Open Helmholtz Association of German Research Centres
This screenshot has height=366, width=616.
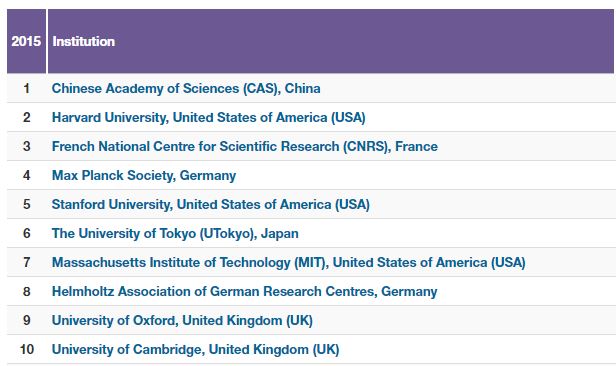(x=244, y=291)
